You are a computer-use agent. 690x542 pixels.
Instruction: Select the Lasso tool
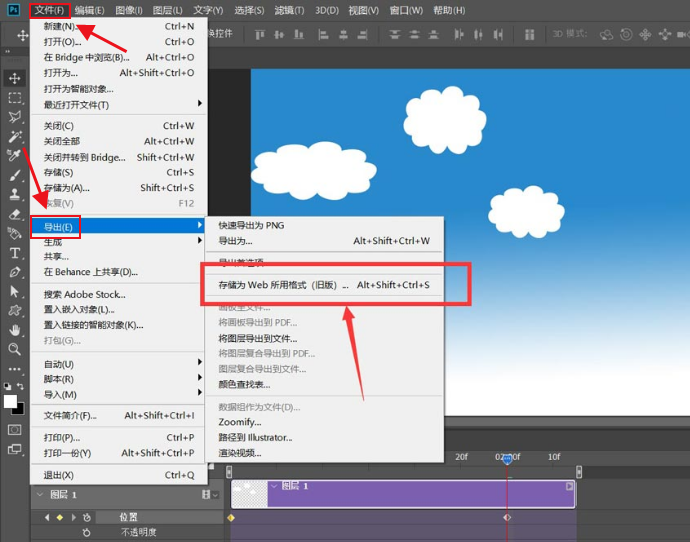click(x=15, y=117)
